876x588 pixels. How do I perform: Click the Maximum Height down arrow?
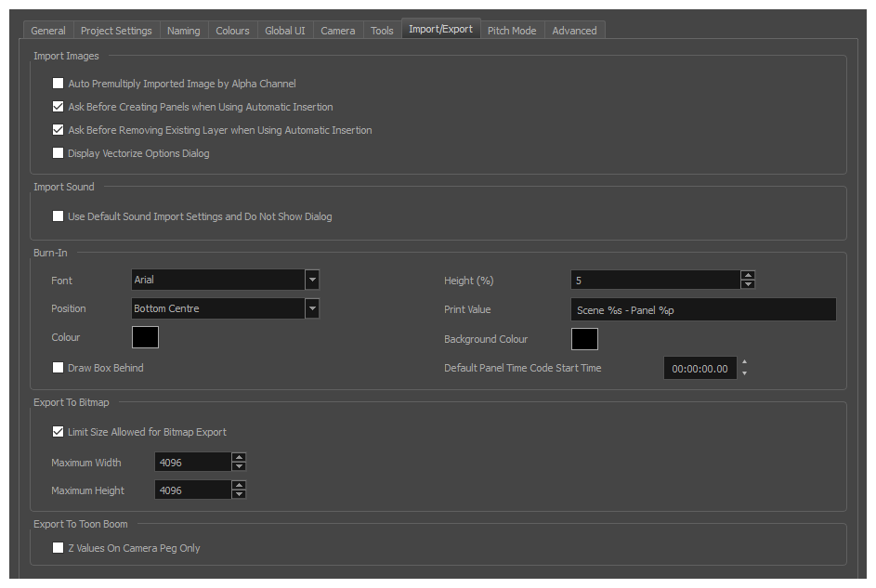pyautogui.click(x=239, y=495)
